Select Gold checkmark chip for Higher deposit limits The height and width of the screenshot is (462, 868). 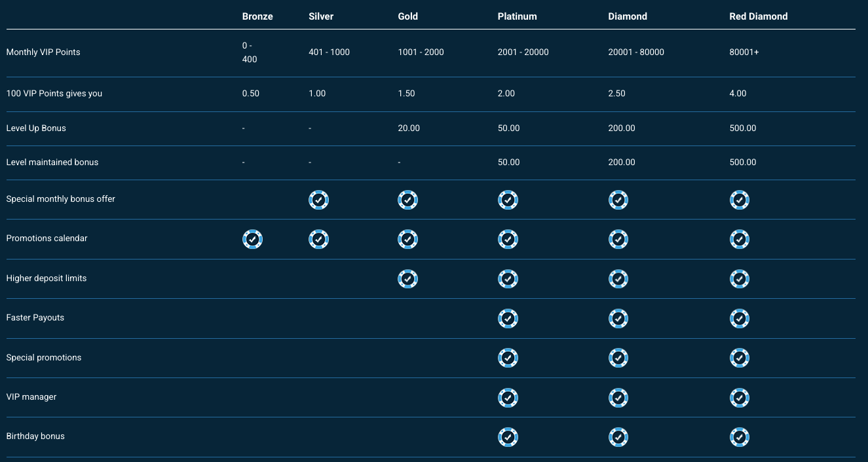pyautogui.click(x=407, y=279)
